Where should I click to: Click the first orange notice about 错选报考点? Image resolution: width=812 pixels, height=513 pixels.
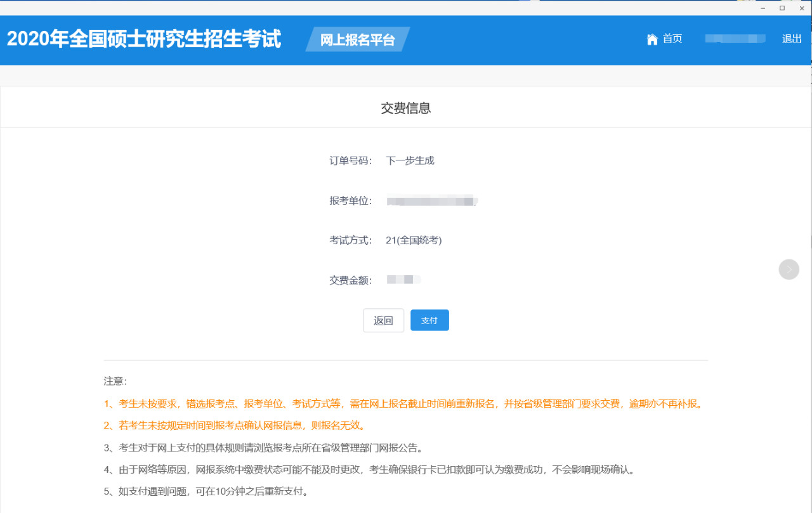[403, 404]
